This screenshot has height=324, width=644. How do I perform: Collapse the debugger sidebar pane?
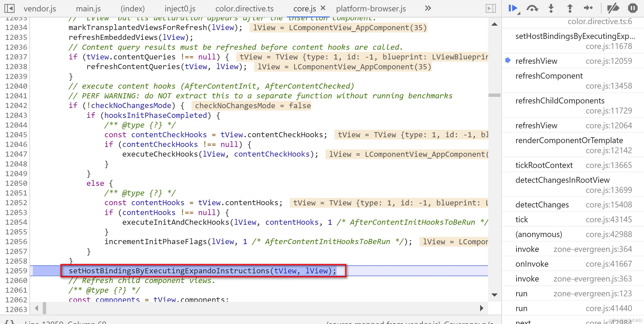490,9
